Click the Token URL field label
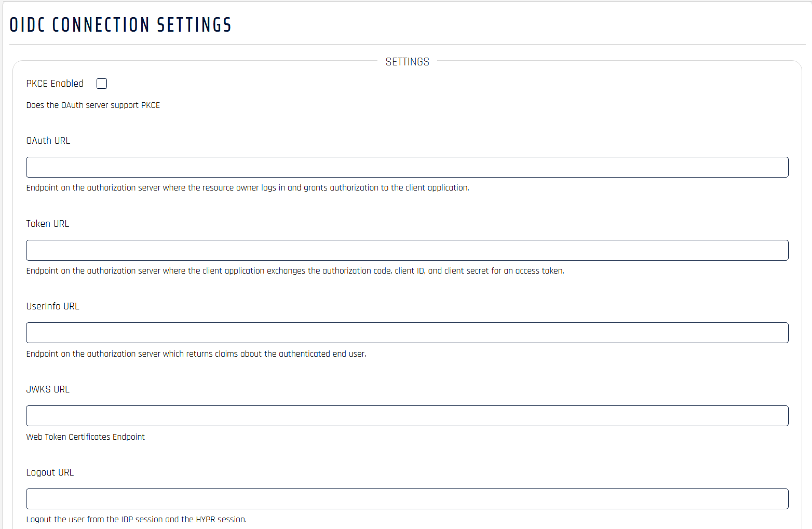The height and width of the screenshot is (529, 812). coord(47,224)
